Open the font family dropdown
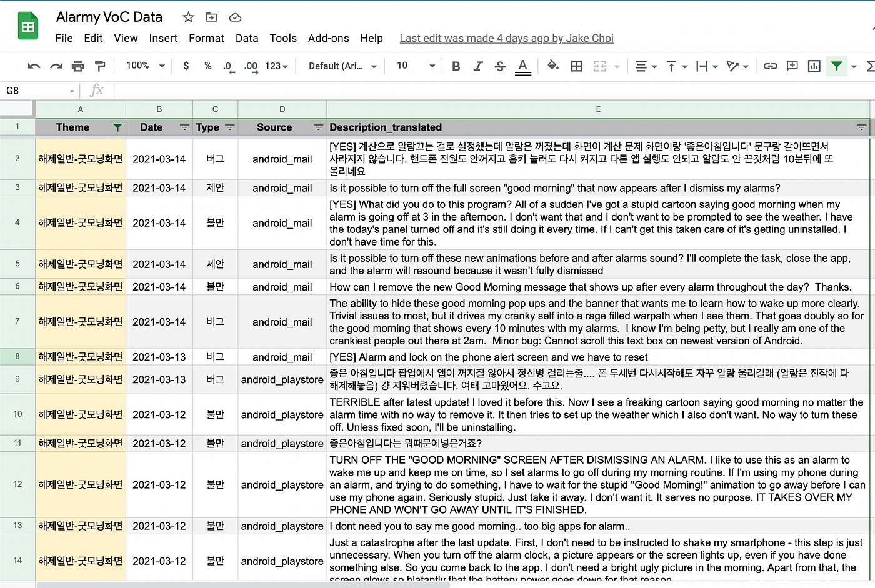 pos(343,66)
